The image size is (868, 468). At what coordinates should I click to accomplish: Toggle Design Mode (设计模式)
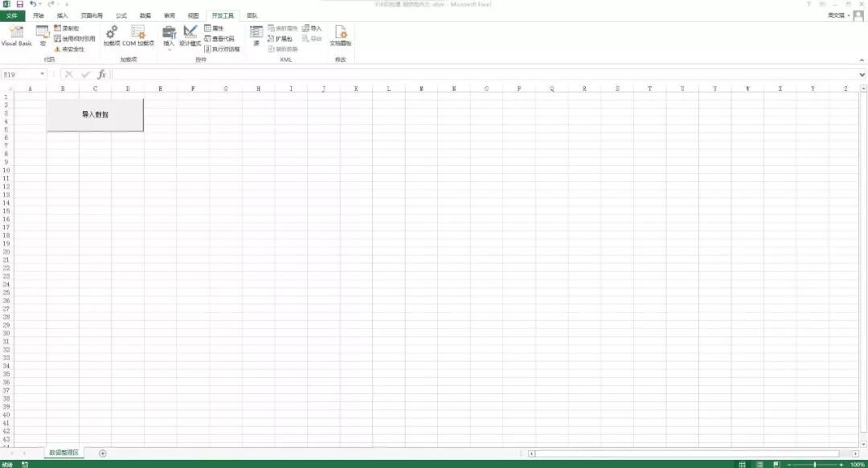[190, 35]
